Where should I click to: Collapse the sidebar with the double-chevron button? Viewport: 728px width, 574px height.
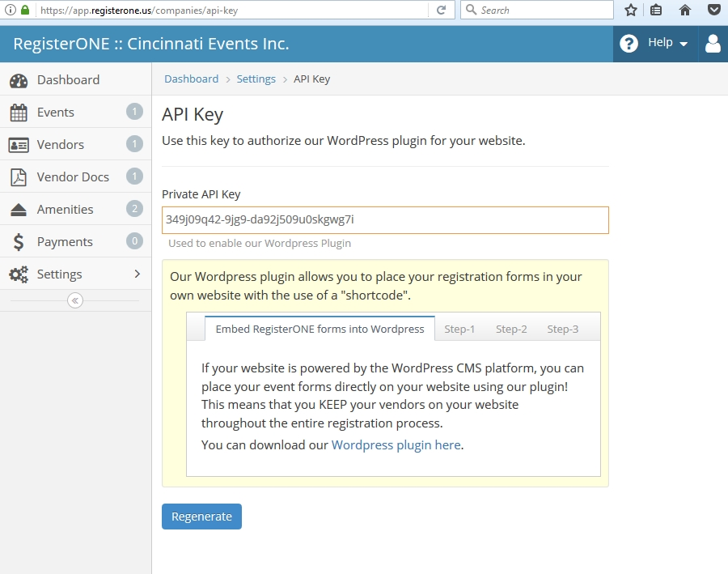75,300
